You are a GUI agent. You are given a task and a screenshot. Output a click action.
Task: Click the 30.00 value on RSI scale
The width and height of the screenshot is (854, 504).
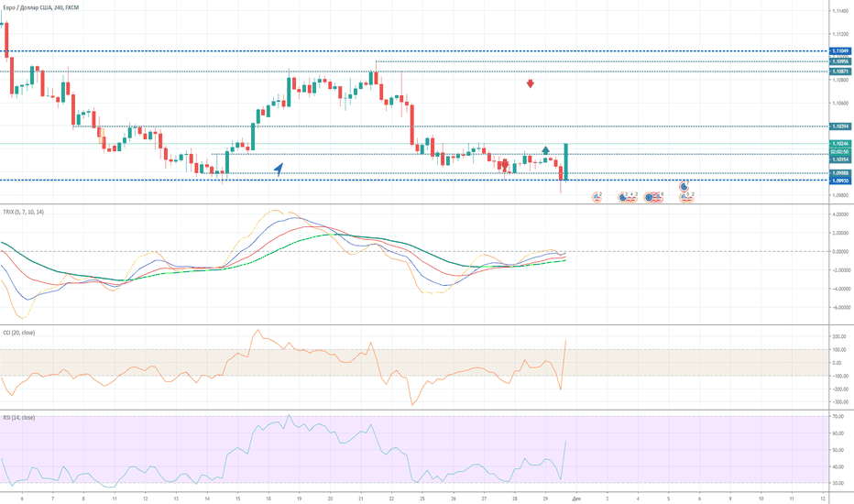tap(838, 483)
